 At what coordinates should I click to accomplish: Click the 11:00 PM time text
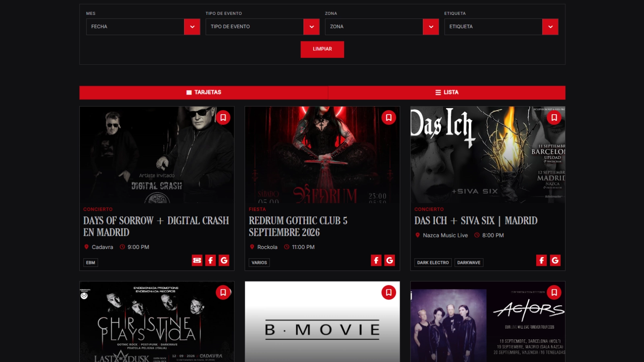pos(303,247)
